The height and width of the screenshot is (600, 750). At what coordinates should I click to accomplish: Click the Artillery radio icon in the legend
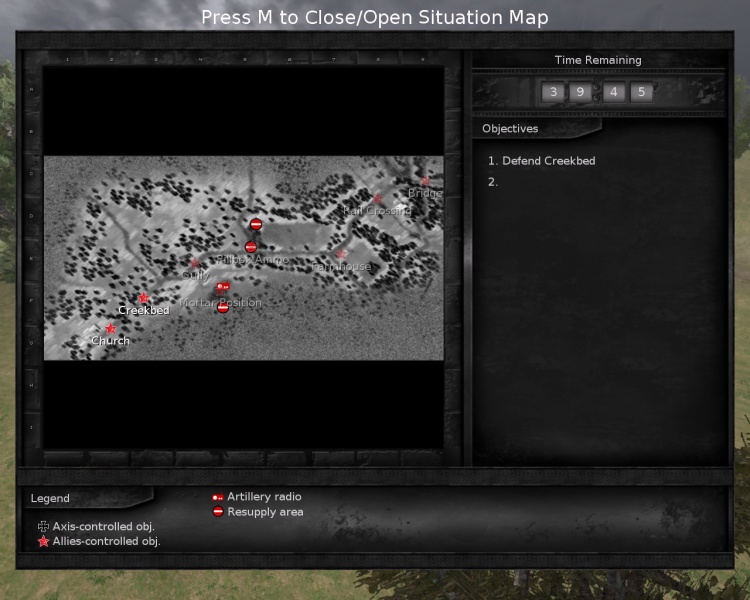point(218,497)
